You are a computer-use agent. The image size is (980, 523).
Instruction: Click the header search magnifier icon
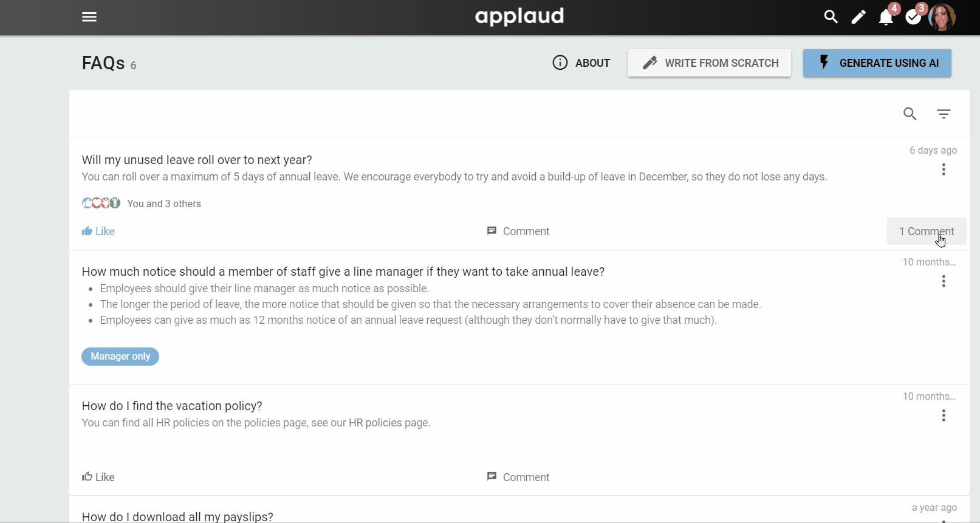click(x=831, y=17)
